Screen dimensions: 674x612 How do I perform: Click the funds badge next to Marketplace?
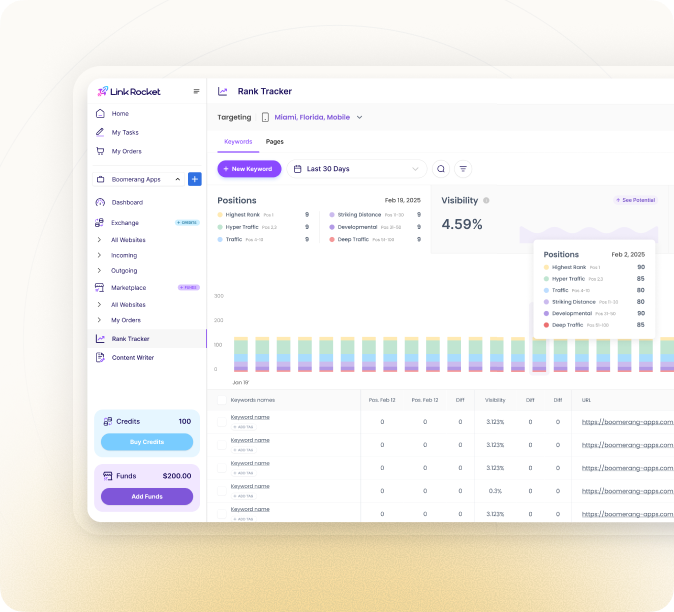tap(189, 288)
